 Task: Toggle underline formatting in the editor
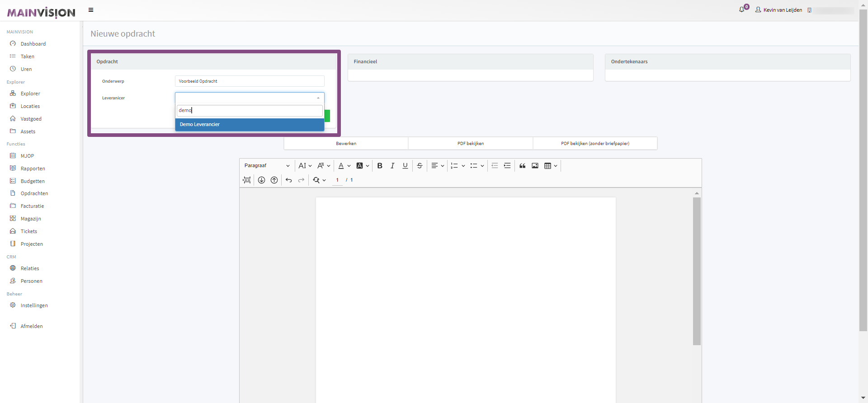coord(405,166)
